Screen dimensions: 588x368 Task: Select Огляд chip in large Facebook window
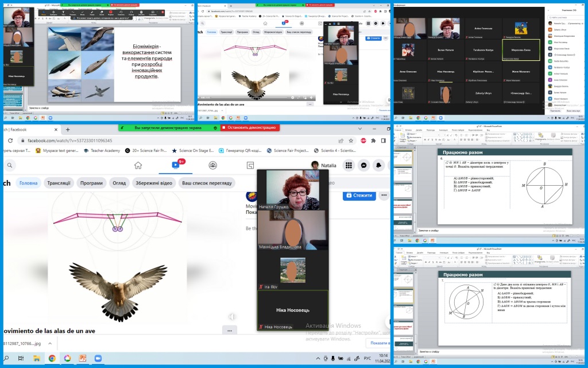pyautogui.click(x=119, y=183)
